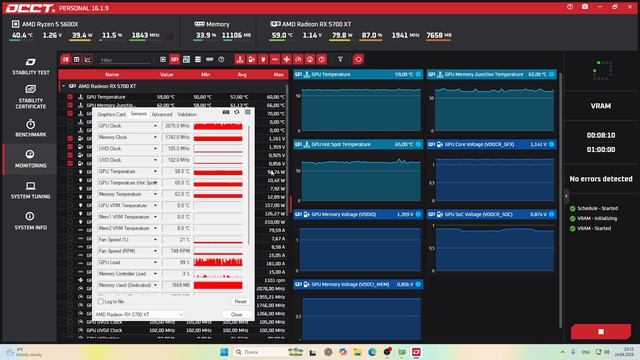Image resolution: width=640 pixels, height=360 pixels.
Task: Open GPU-Z hamburger menu
Action: [x=248, y=112]
